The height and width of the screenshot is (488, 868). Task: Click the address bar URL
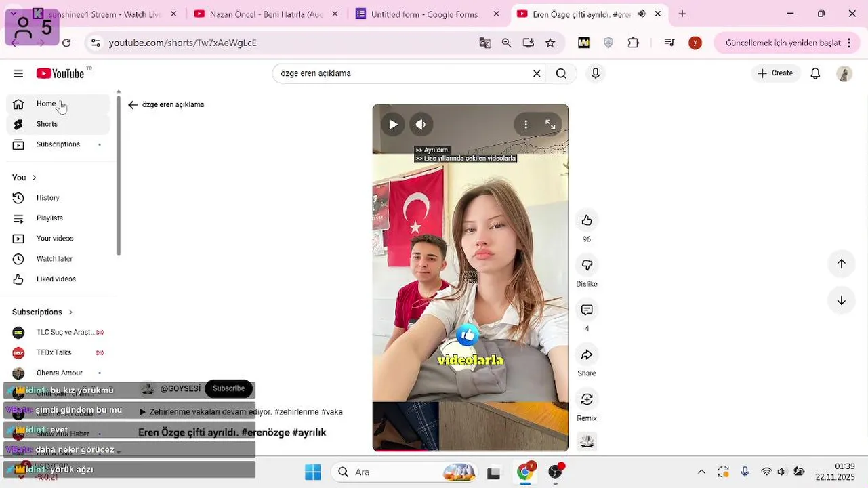click(x=183, y=43)
